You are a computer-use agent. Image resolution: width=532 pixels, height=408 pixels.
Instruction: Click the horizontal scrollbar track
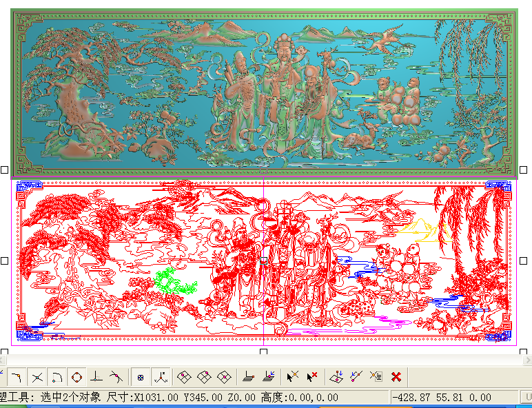click(265, 360)
